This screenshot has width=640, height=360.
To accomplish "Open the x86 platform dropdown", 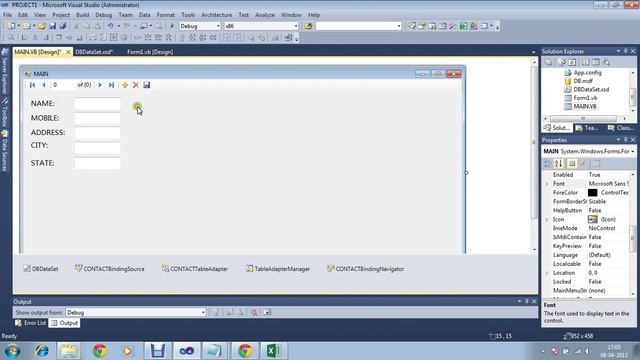I will click(296, 26).
